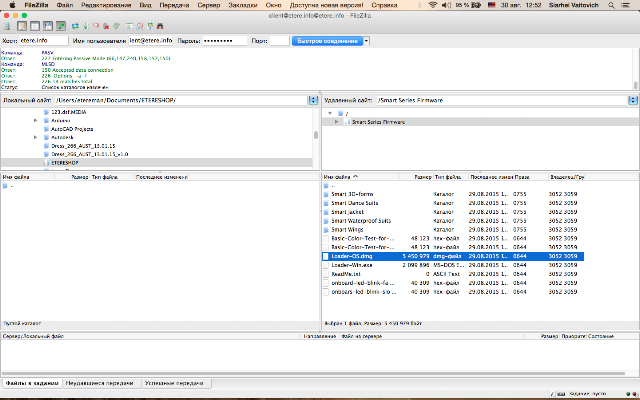This screenshot has width=640, height=400.
Task: Select the Loader-Win.exe file
Action: 352,265
